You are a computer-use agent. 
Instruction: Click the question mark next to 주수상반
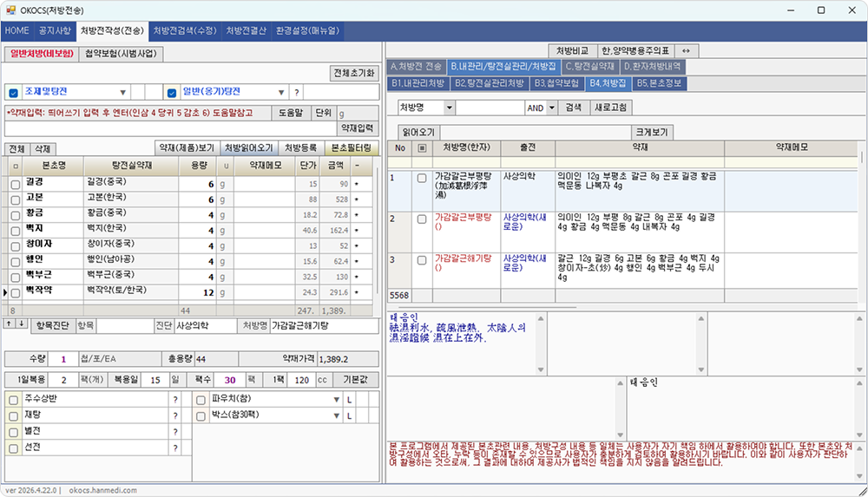tap(175, 399)
